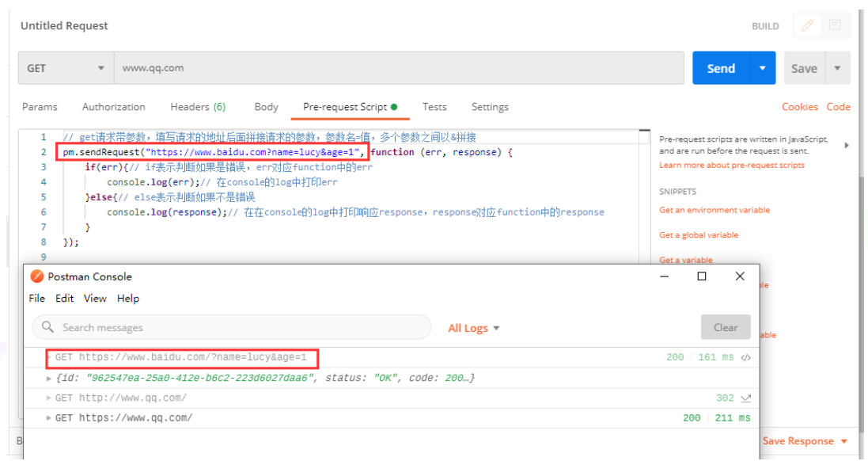The image size is (868, 461).
Task: Open Learn more about pre-request scripts link
Action: (x=731, y=165)
